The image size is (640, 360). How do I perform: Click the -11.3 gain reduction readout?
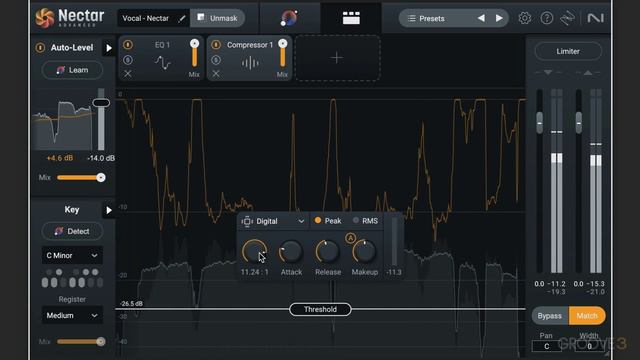tap(394, 272)
